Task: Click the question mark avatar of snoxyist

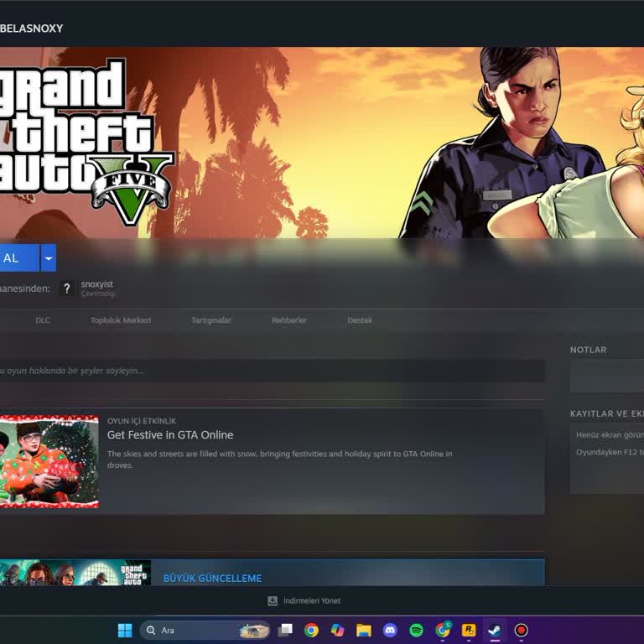Action: pos(67,288)
